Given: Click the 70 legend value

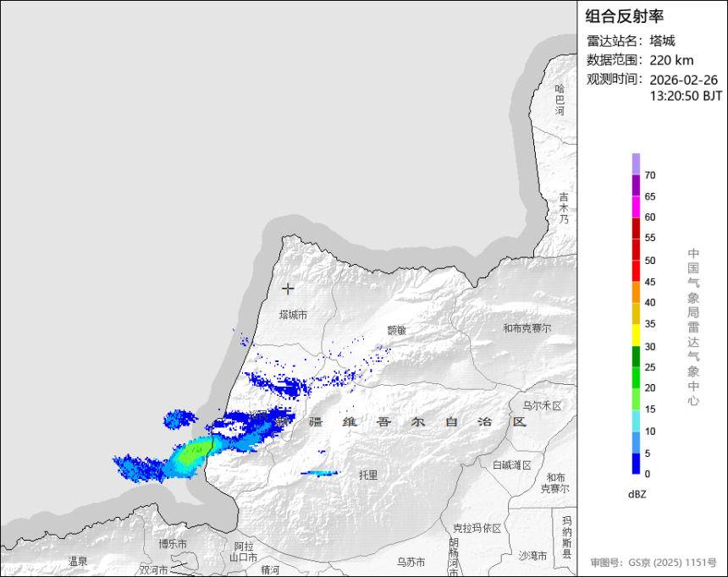Looking at the screenshot, I should [x=650, y=175].
